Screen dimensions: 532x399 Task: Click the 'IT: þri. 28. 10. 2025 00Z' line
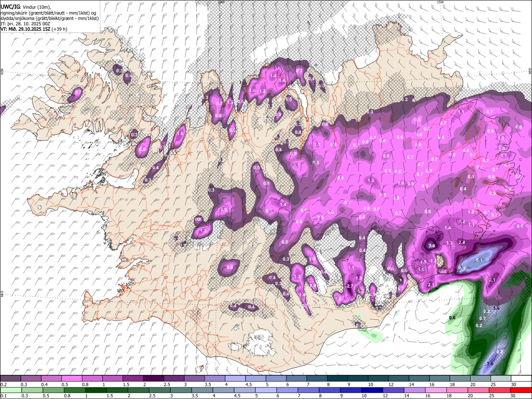pyautogui.click(x=26, y=24)
